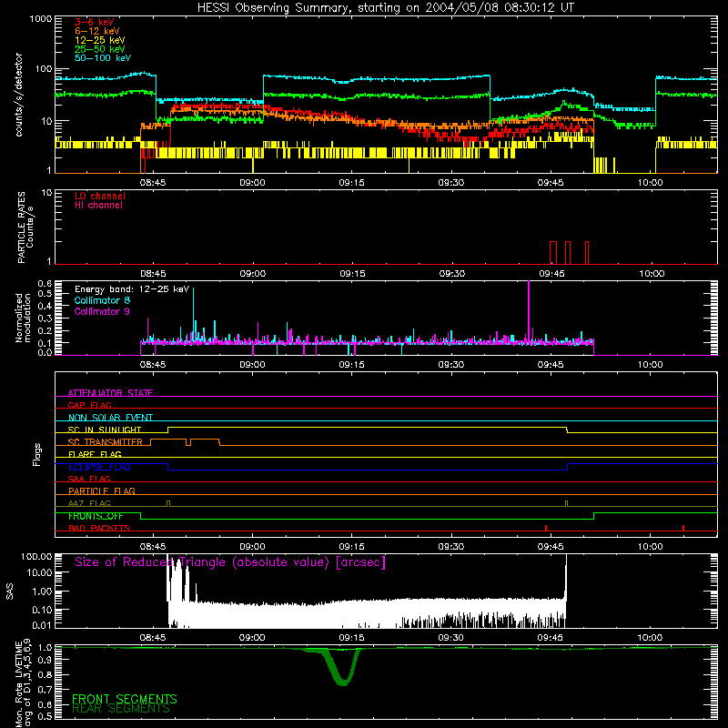
Task: Select the yellow 12-25 keV count-rate legend label
Action: tap(100, 40)
